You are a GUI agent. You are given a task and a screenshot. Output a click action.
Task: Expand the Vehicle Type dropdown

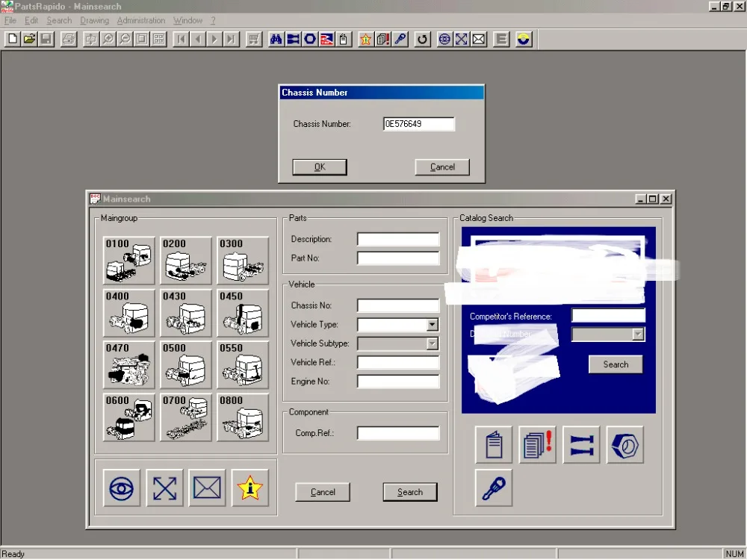click(x=432, y=325)
